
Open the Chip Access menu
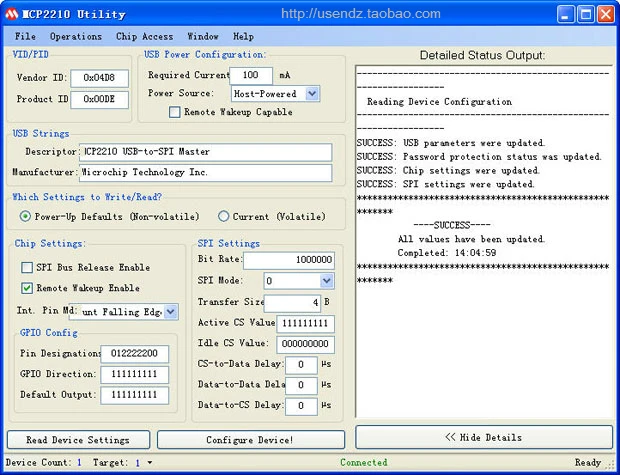click(x=144, y=36)
